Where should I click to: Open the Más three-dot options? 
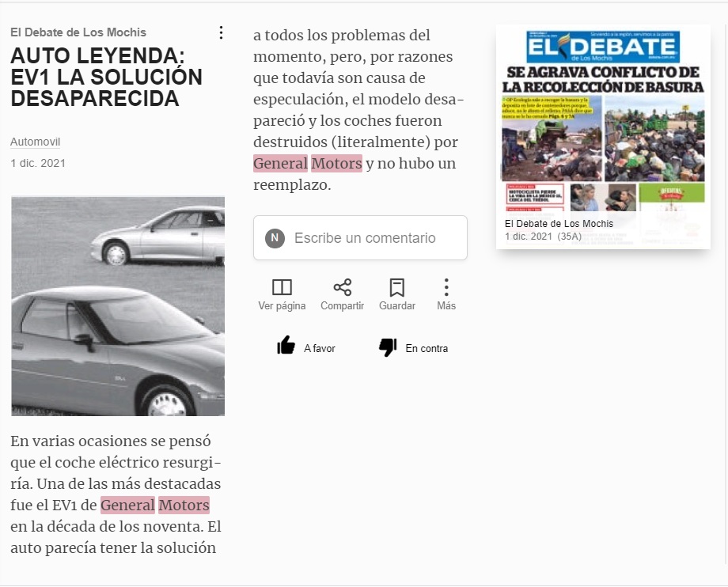click(x=446, y=288)
